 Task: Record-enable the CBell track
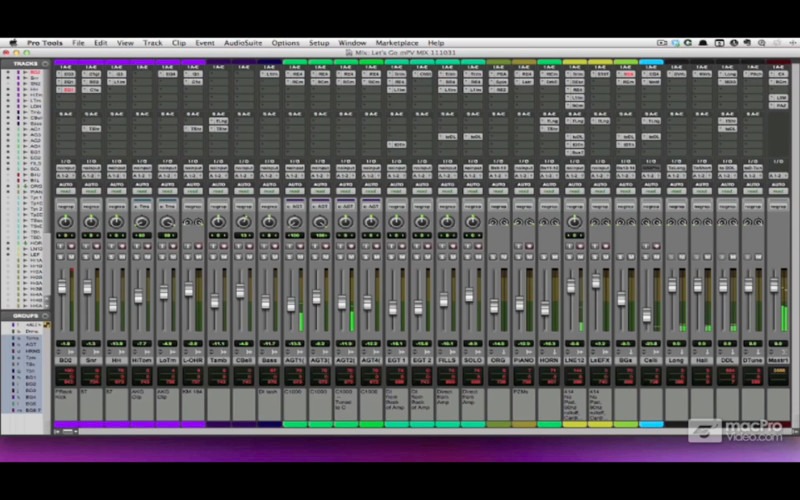pos(249,246)
